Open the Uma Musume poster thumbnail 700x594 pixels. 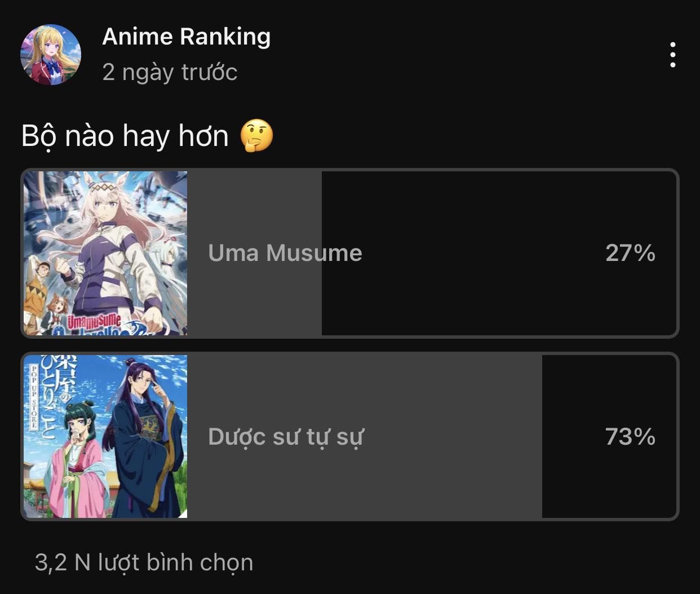tap(105, 253)
